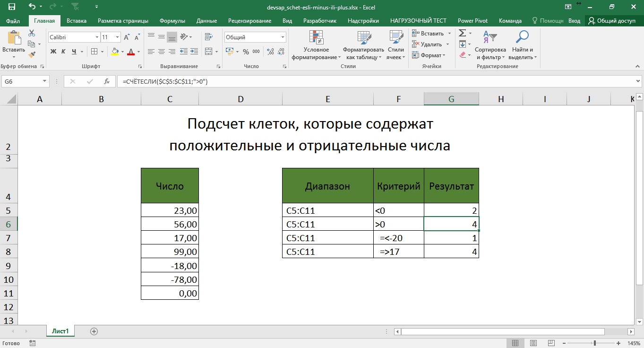The height and width of the screenshot is (348, 644).
Task: Open the font size 11 dropdown
Action: (x=117, y=37)
